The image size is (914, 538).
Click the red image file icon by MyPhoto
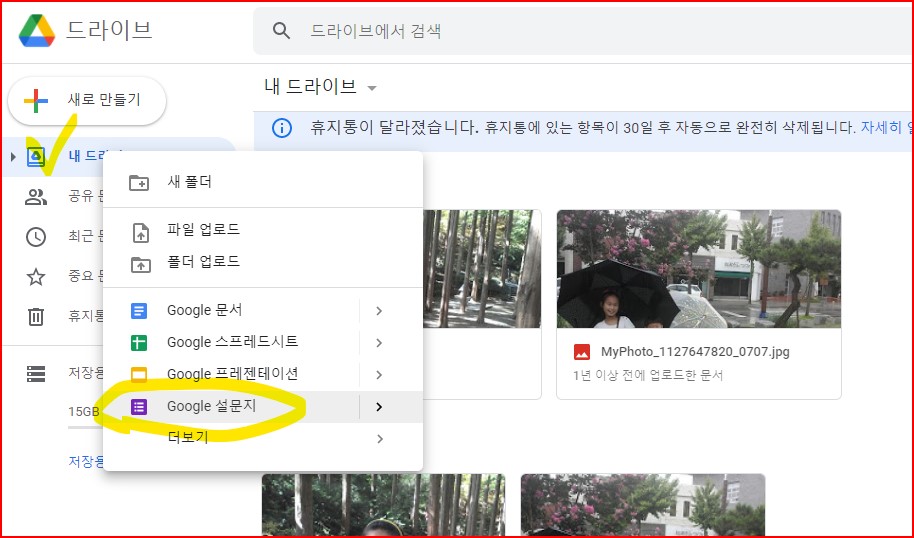click(582, 351)
